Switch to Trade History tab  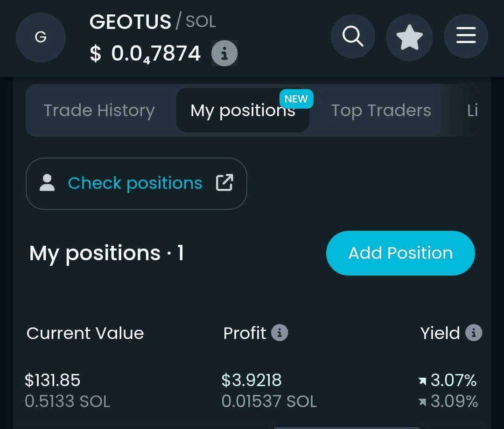(99, 111)
